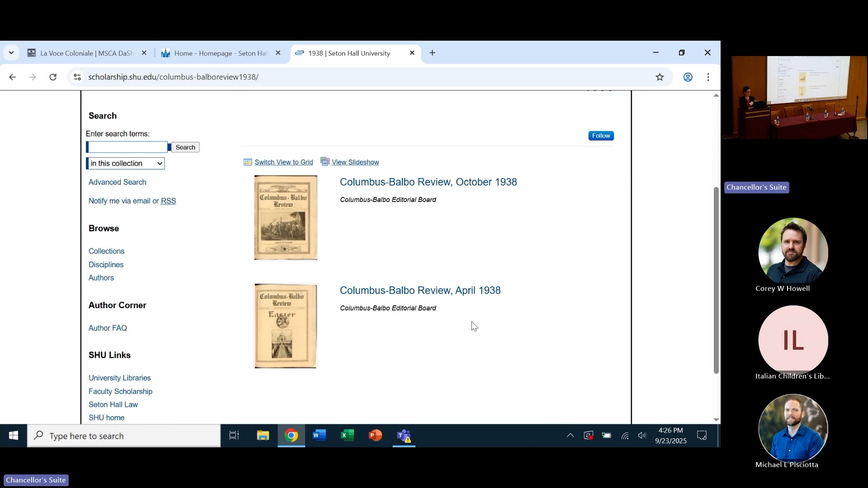The image size is (868, 488).
Task: Open Chrome three-dot menu
Action: coord(708,77)
